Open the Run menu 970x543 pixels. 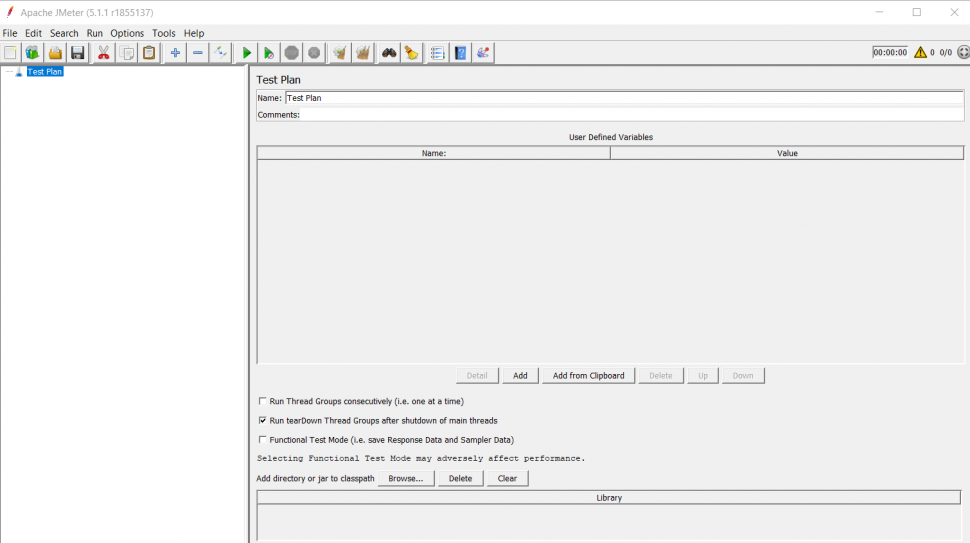click(95, 33)
